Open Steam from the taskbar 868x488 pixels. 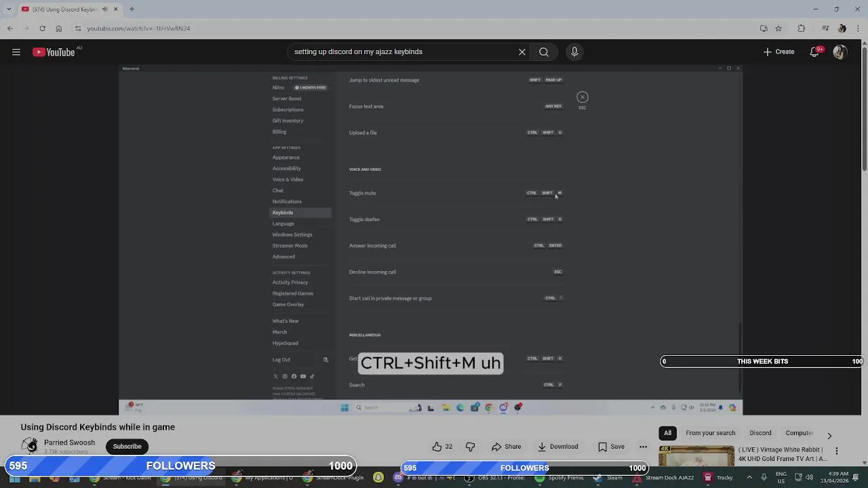click(x=608, y=478)
